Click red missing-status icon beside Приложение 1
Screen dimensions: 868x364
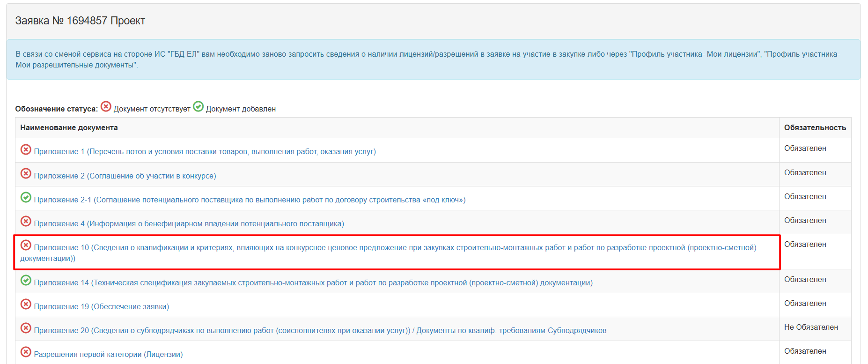26,149
